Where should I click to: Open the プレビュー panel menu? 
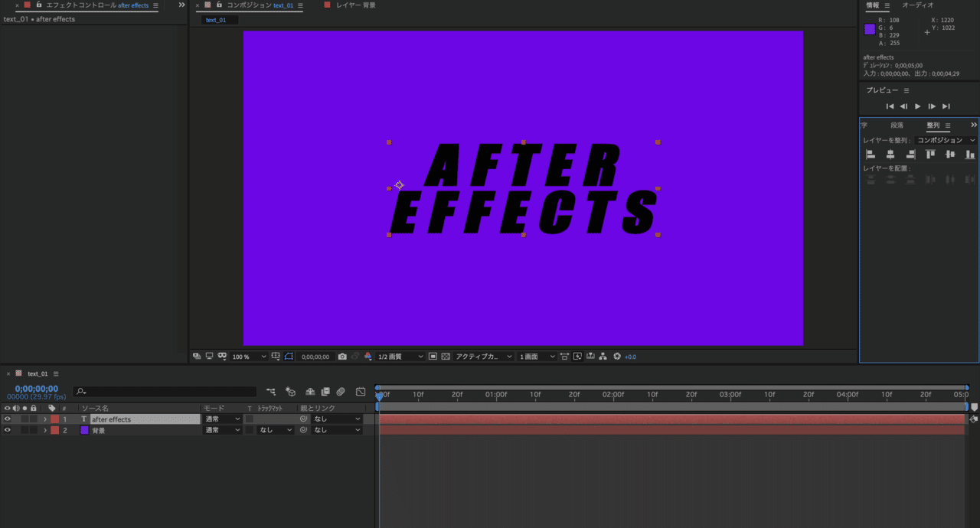click(x=906, y=90)
